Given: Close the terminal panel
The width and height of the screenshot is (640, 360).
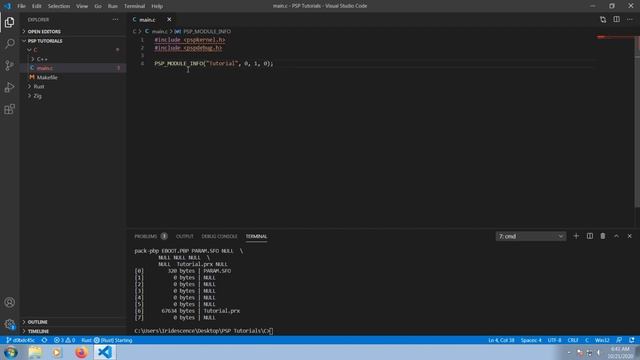Looking at the screenshot, I should click(629, 236).
